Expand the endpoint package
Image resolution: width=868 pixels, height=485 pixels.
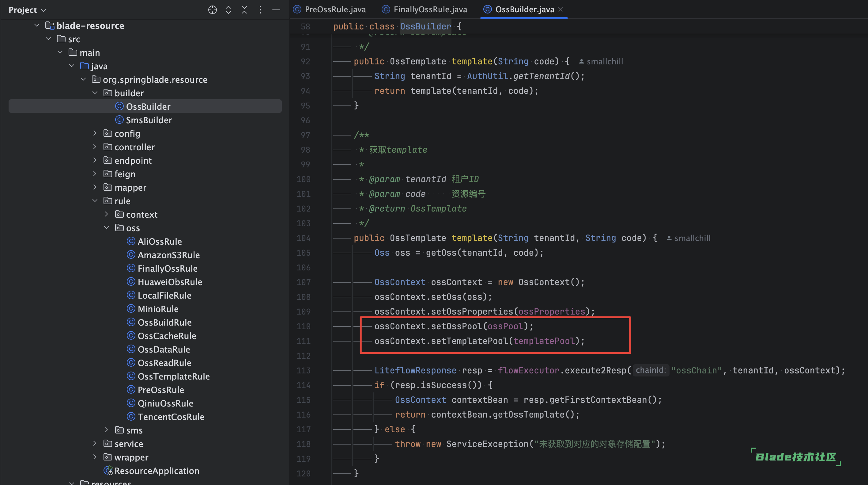click(95, 160)
